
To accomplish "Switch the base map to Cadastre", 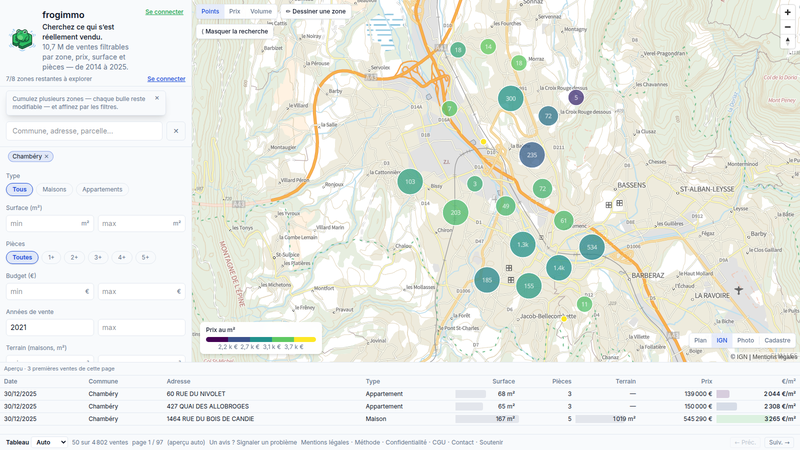I will click(777, 340).
